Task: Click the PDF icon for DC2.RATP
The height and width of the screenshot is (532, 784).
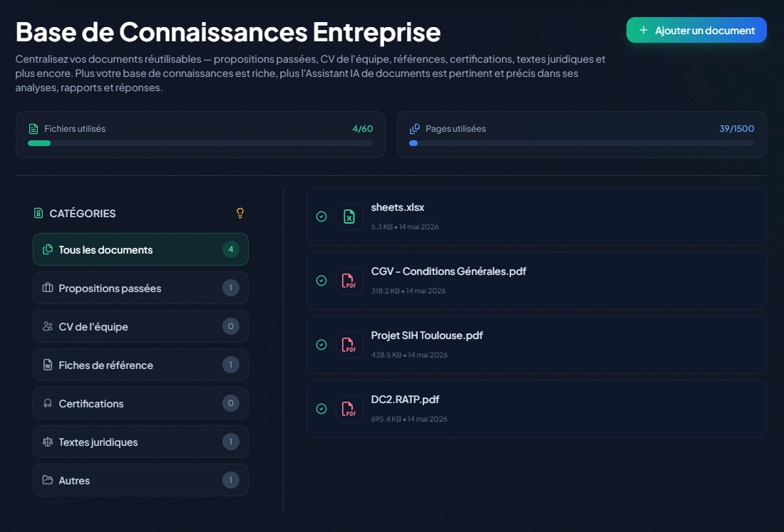Action: click(349, 409)
